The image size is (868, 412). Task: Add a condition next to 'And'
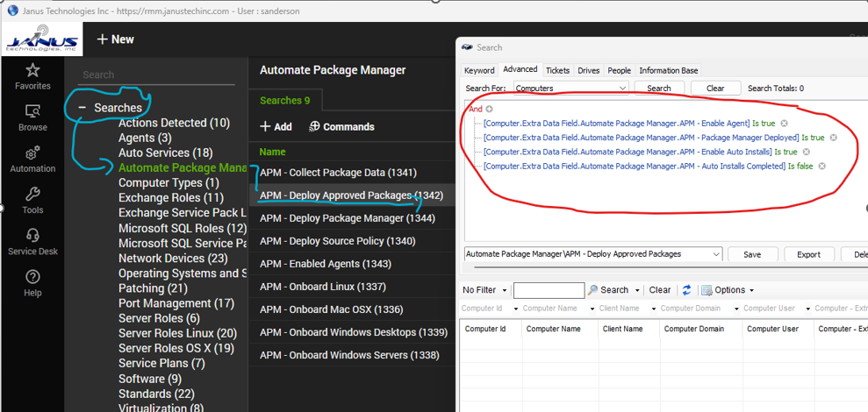click(490, 110)
